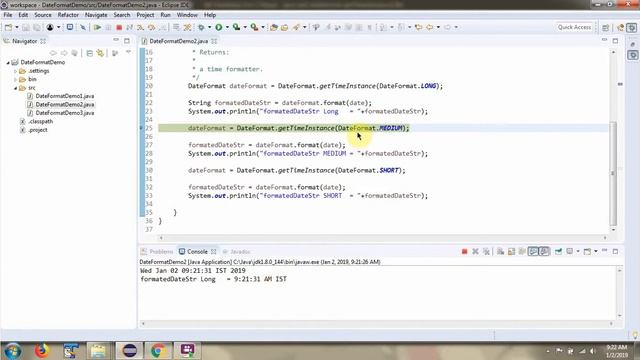640x360 pixels.
Task: Open the Display Selected Console dropdown
Action: coord(578,251)
